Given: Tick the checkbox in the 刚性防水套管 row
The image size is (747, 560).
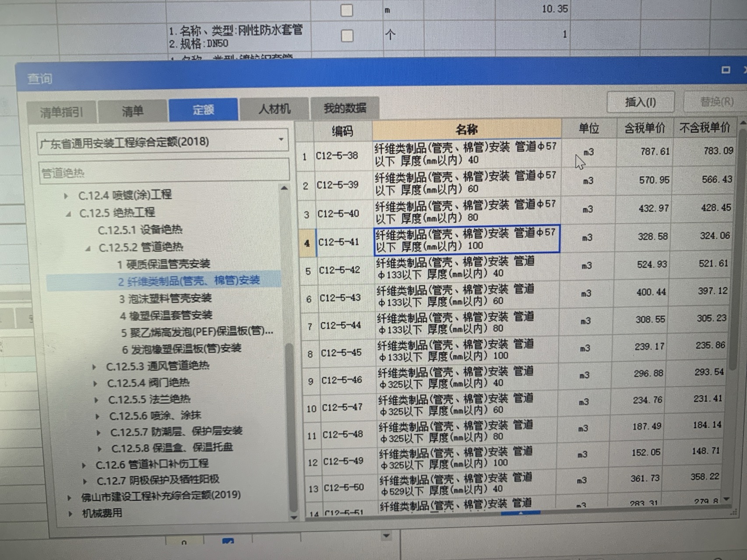Looking at the screenshot, I should (347, 35).
